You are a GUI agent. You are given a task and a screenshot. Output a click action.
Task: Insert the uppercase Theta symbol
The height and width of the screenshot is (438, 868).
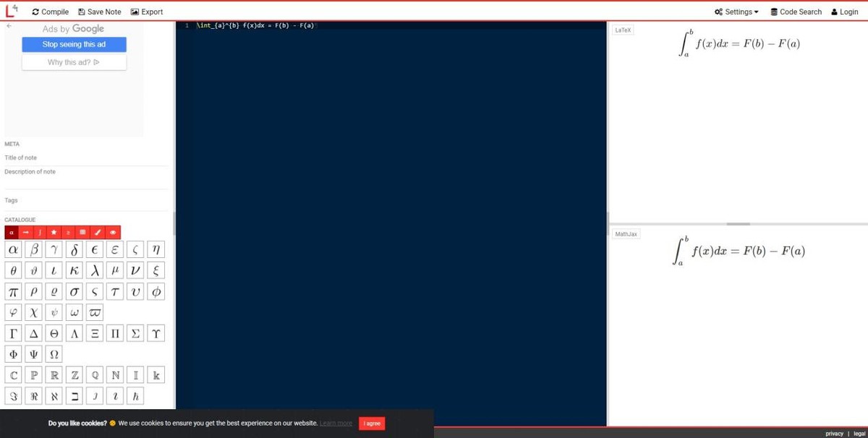(54, 334)
